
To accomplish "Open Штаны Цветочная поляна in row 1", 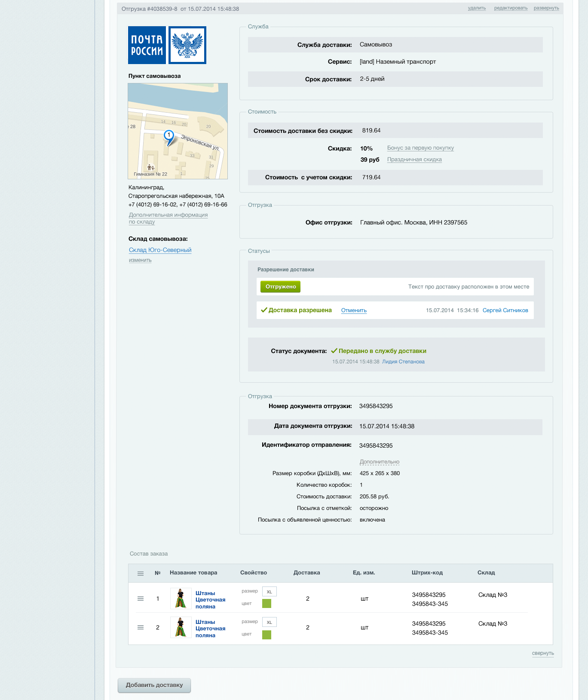I will coord(210,600).
